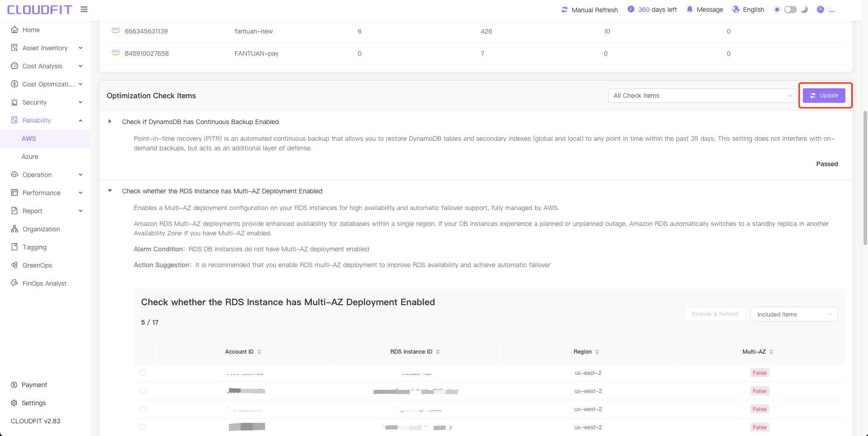Open the FinOps Analyst menu item
The width and height of the screenshot is (868, 436).
click(45, 283)
